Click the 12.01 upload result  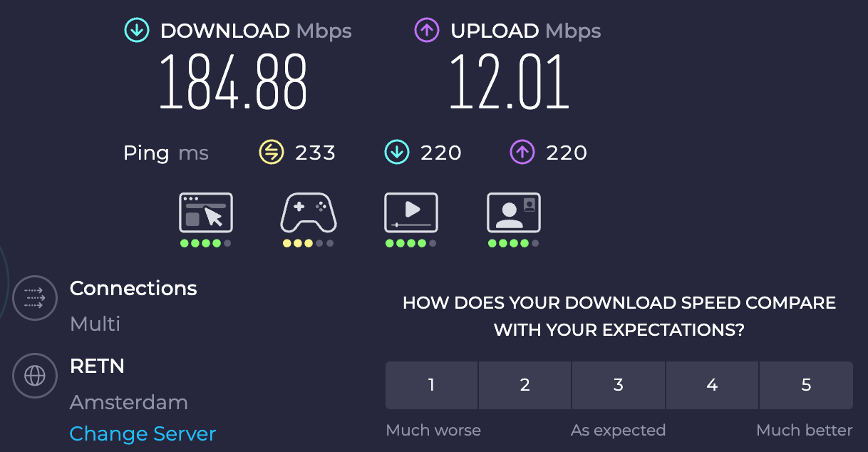click(510, 81)
